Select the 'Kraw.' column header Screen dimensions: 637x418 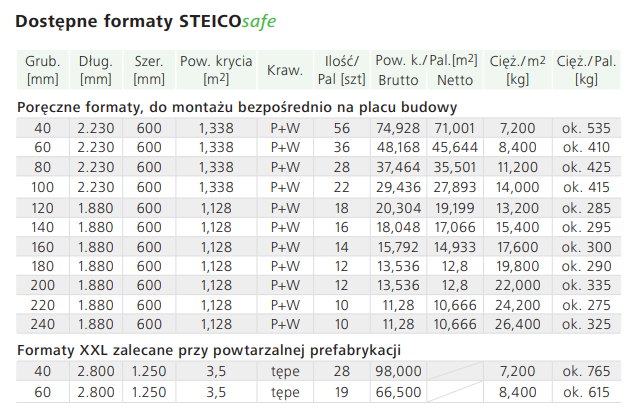pyautogui.click(x=285, y=70)
